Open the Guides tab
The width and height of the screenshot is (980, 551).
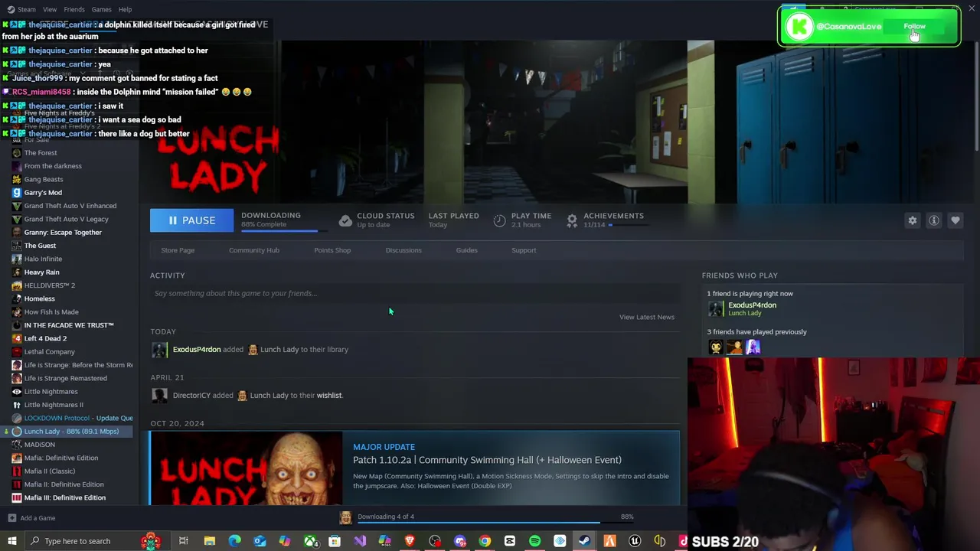pyautogui.click(x=466, y=250)
